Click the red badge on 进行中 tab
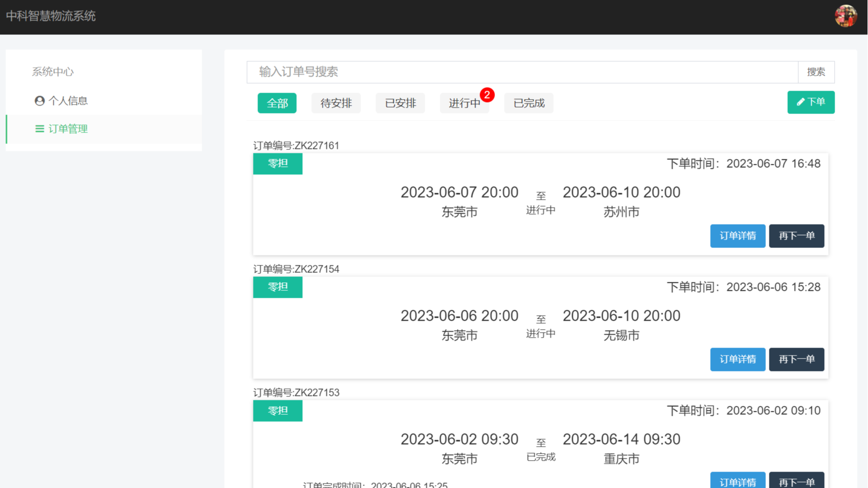Image resolution: width=868 pixels, height=488 pixels. [487, 95]
